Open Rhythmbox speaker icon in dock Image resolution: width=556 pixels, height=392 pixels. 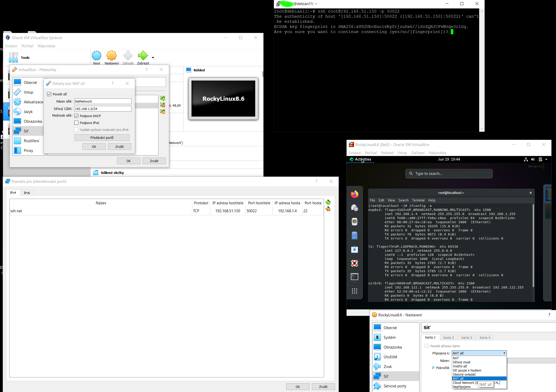[x=355, y=222]
